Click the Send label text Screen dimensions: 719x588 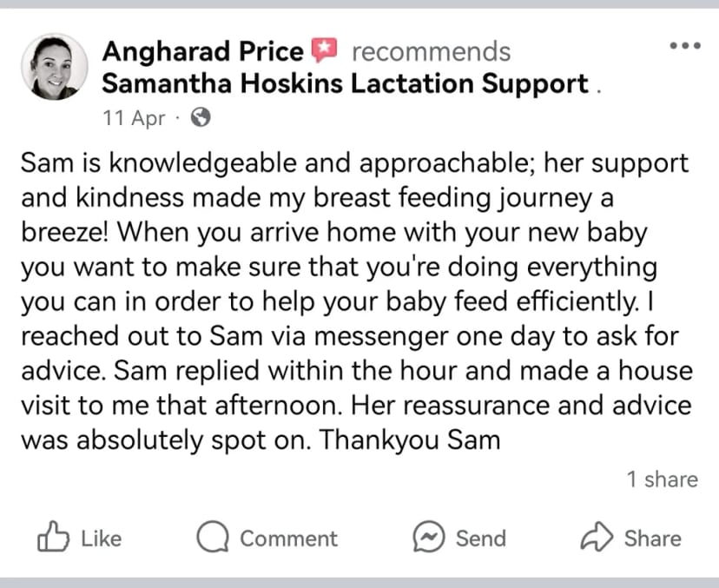[x=481, y=538]
